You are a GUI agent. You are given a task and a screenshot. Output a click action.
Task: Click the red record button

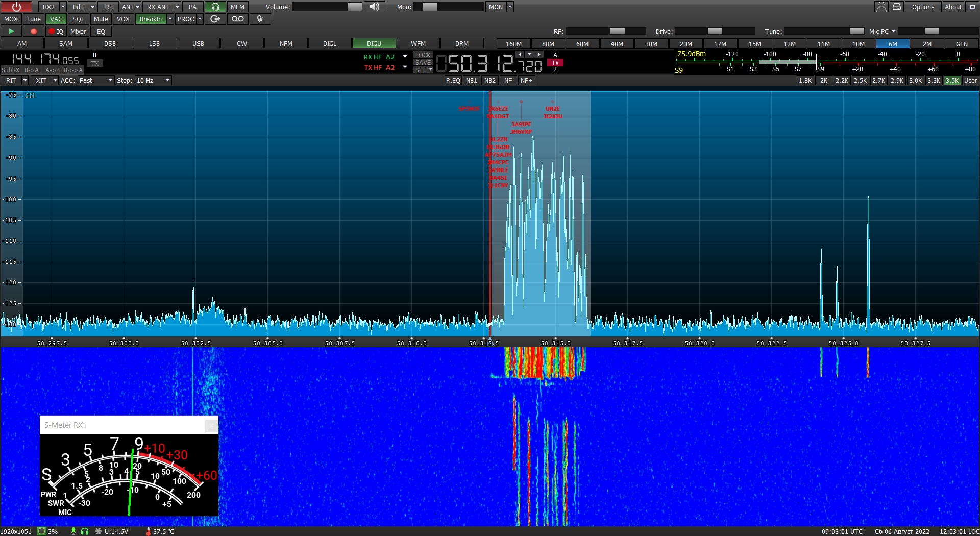(x=34, y=31)
